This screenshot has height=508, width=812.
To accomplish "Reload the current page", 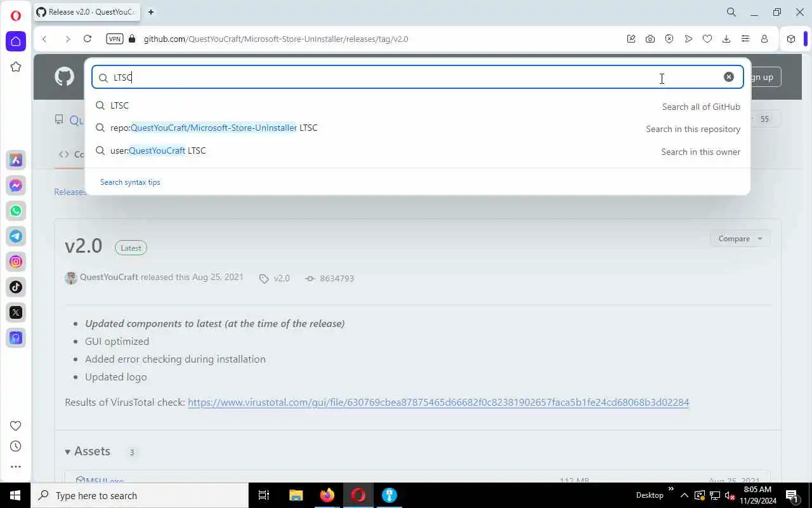I will point(88,39).
